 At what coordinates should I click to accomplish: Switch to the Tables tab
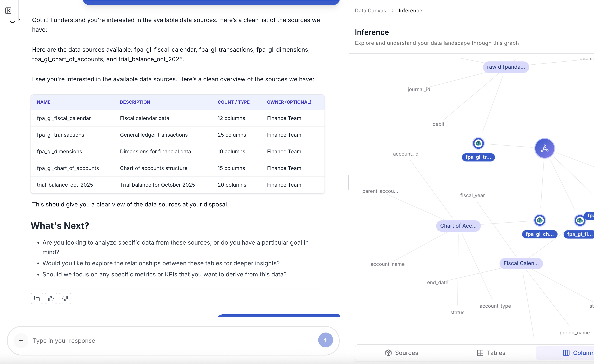(x=491, y=353)
